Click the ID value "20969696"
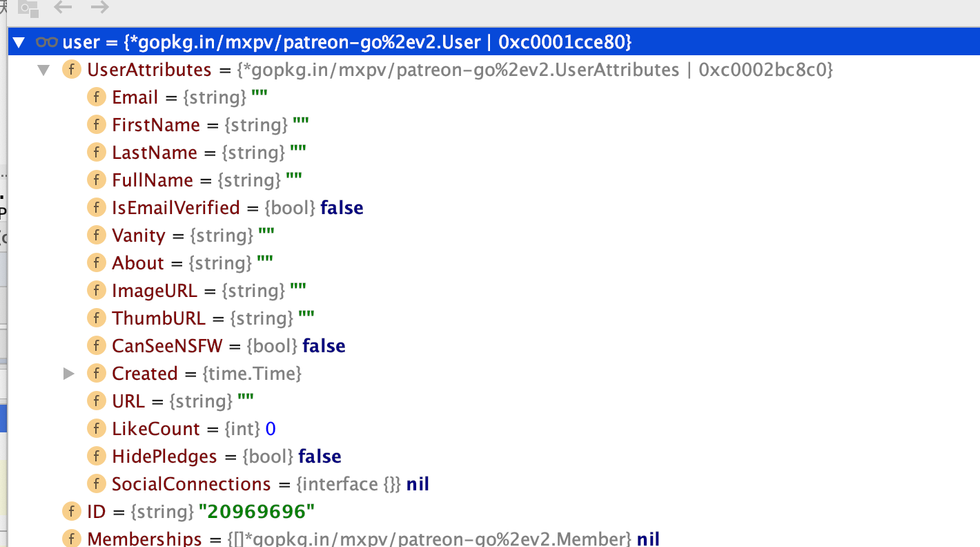The width and height of the screenshot is (980, 547). tap(257, 512)
